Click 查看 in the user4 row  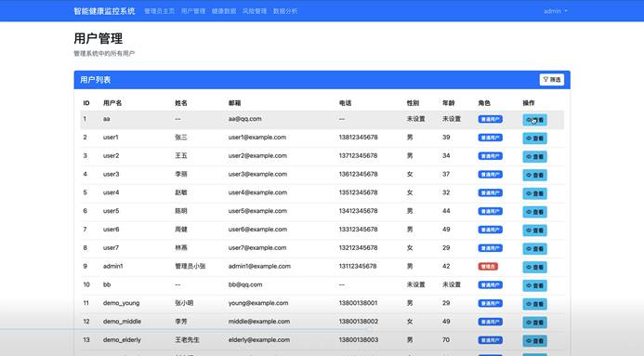(x=534, y=193)
